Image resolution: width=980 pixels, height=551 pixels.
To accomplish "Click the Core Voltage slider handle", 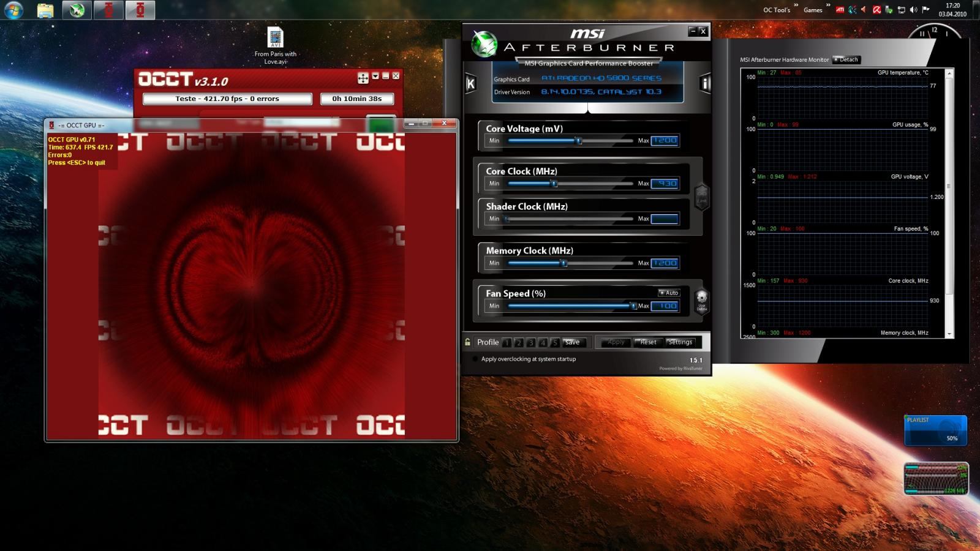I will point(578,141).
